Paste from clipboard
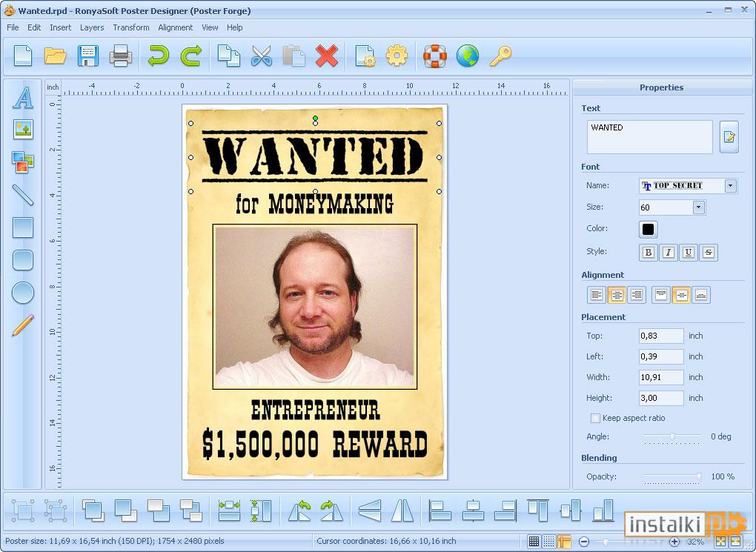 pyautogui.click(x=294, y=56)
